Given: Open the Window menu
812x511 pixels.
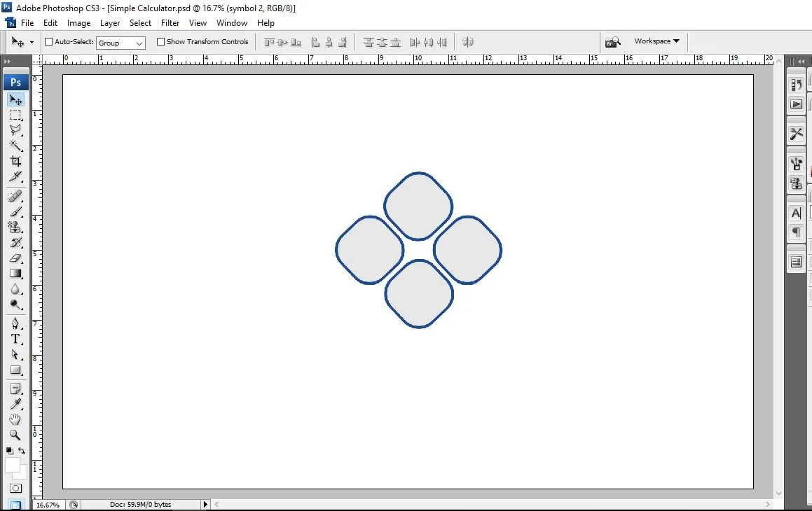Looking at the screenshot, I should 231,23.
